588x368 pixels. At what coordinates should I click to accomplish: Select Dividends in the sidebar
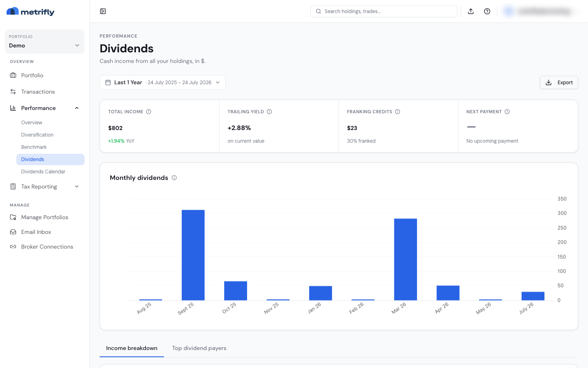click(50, 159)
